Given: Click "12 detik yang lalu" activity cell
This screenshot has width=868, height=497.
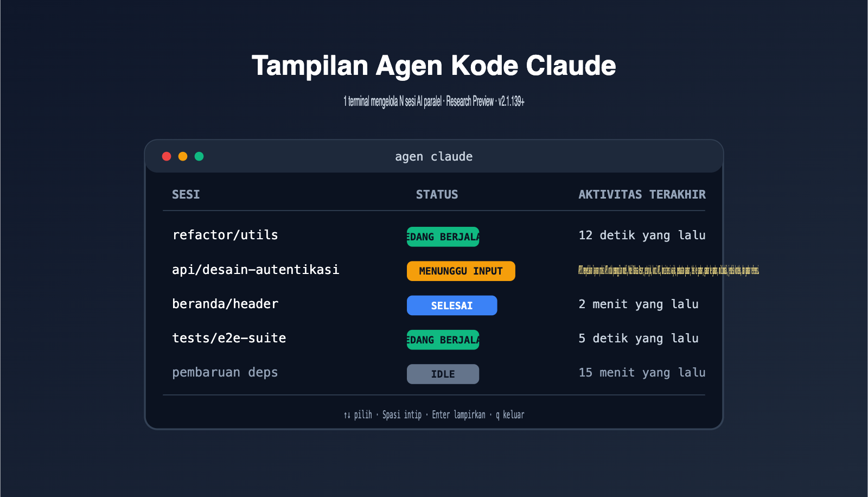Looking at the screenshot, I should [642, 235].
